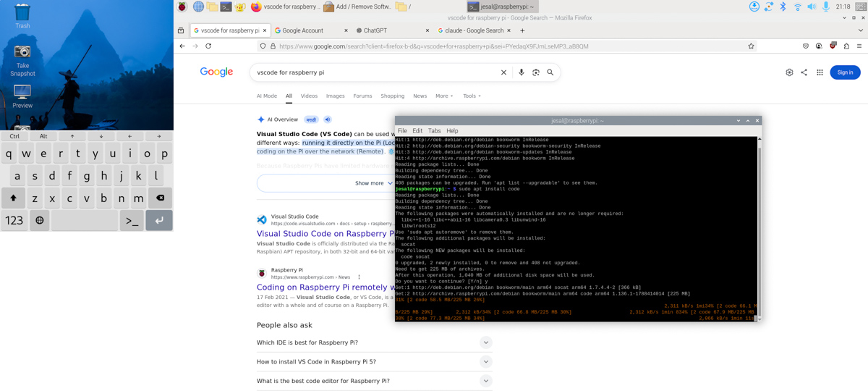Open Firefox account profile icon

(819, 46)
